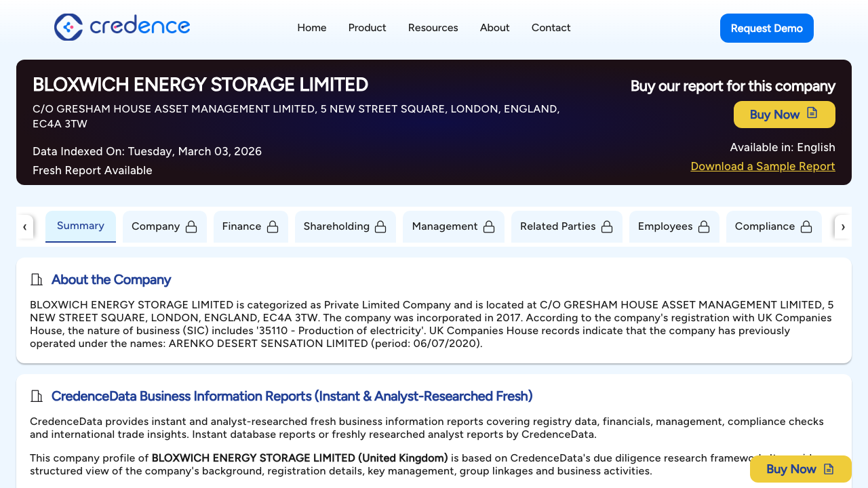
Task: Click the lock icon on the Shareholding tab
Action: (x=380, y=227)
